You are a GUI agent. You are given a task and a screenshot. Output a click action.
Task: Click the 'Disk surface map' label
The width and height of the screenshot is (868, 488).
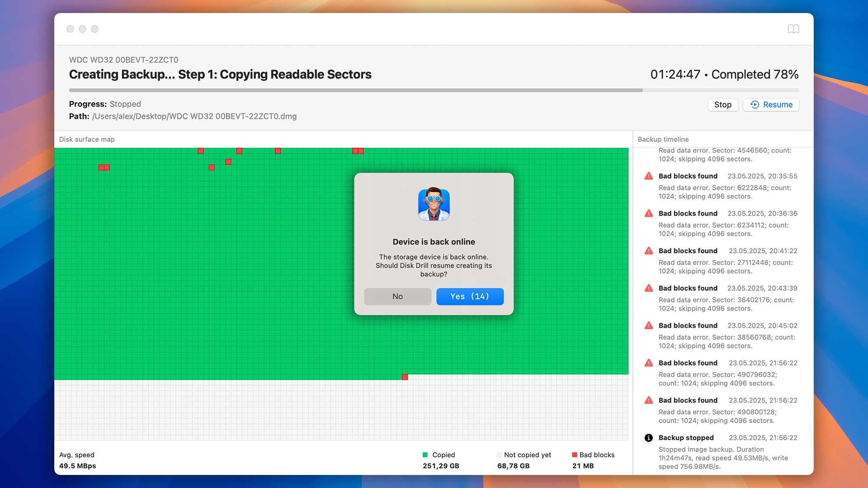tap(87, 139)
